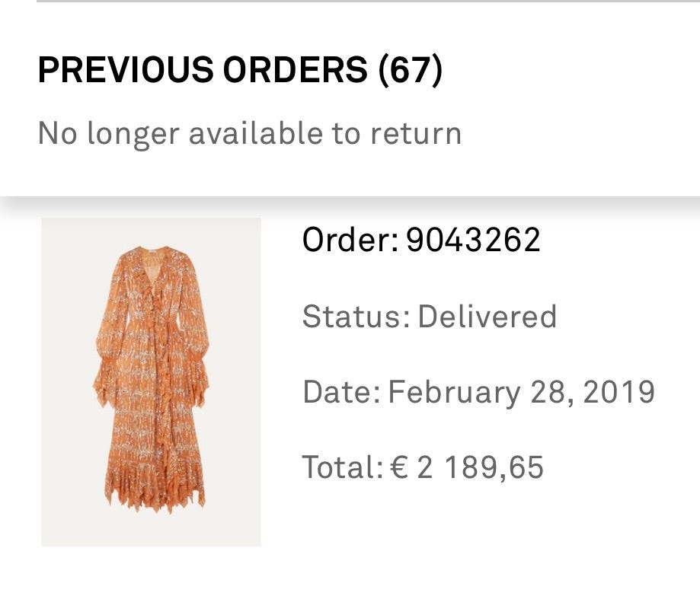Click the (67) order count
Image resolution: width=700 pixels, height=615 pixels.
411,72
